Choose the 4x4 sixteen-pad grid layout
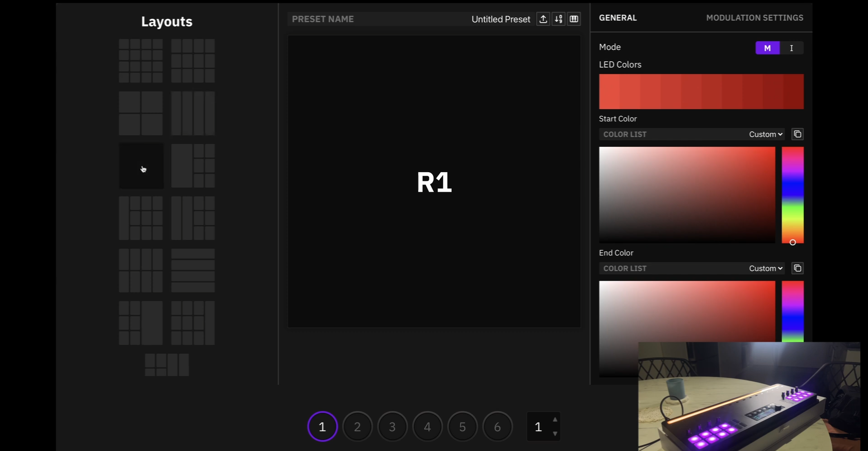The image size is (868, 451). click(x=141, y=61)
